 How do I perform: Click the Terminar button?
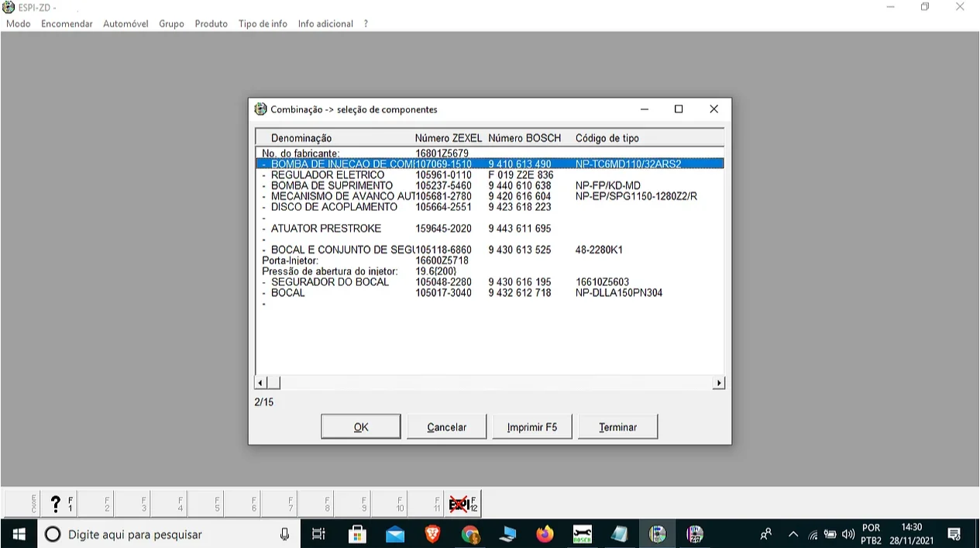tap(618, 427)
